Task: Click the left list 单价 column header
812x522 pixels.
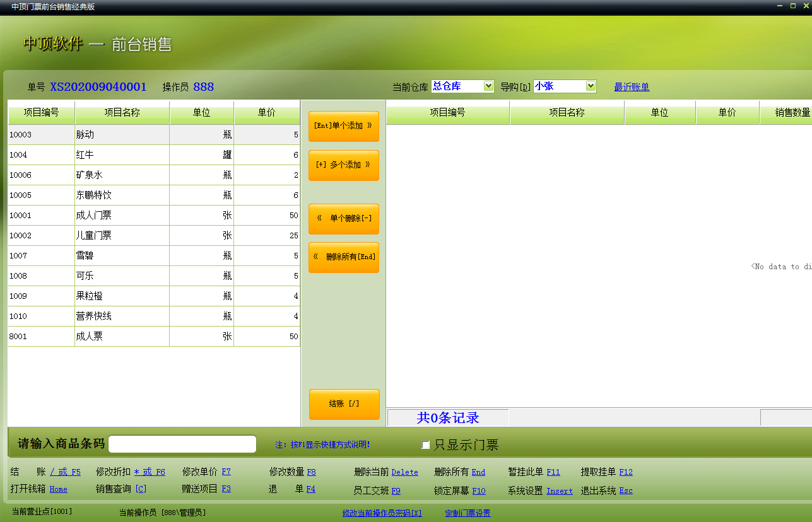Action: tap(267, 113)
